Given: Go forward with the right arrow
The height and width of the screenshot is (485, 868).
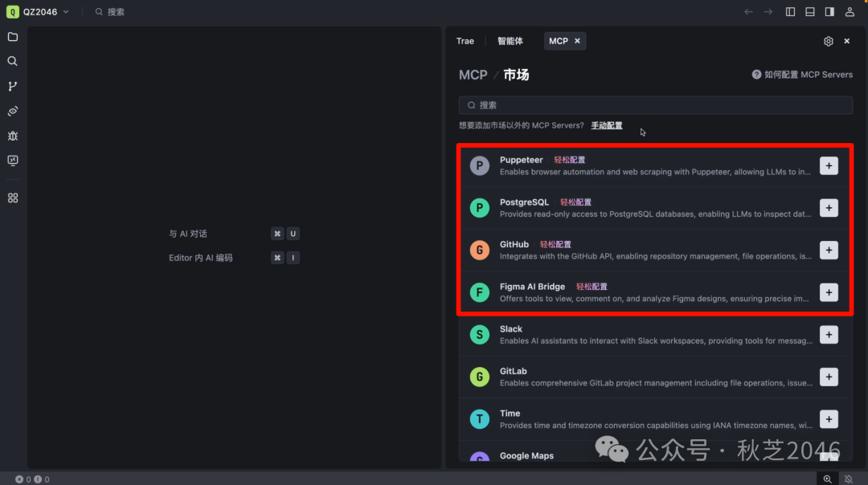Looking at the screenshot, I should pos(768,11).
